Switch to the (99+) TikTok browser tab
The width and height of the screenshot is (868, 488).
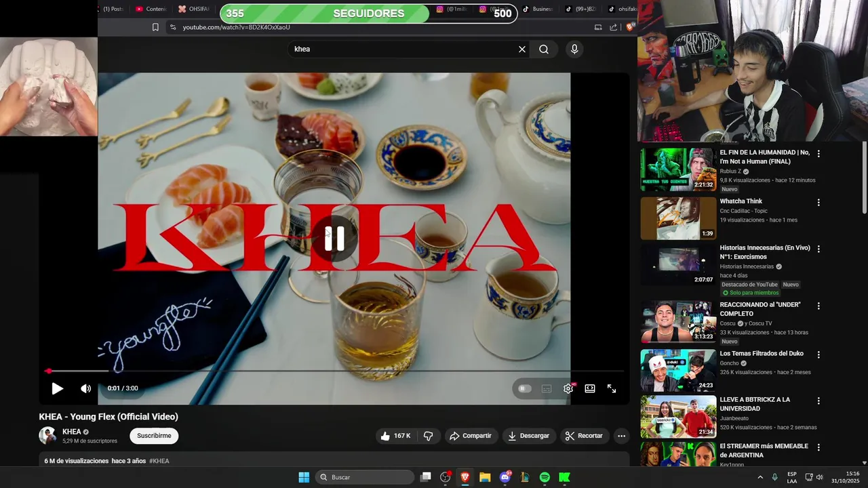tap(581, 9)
